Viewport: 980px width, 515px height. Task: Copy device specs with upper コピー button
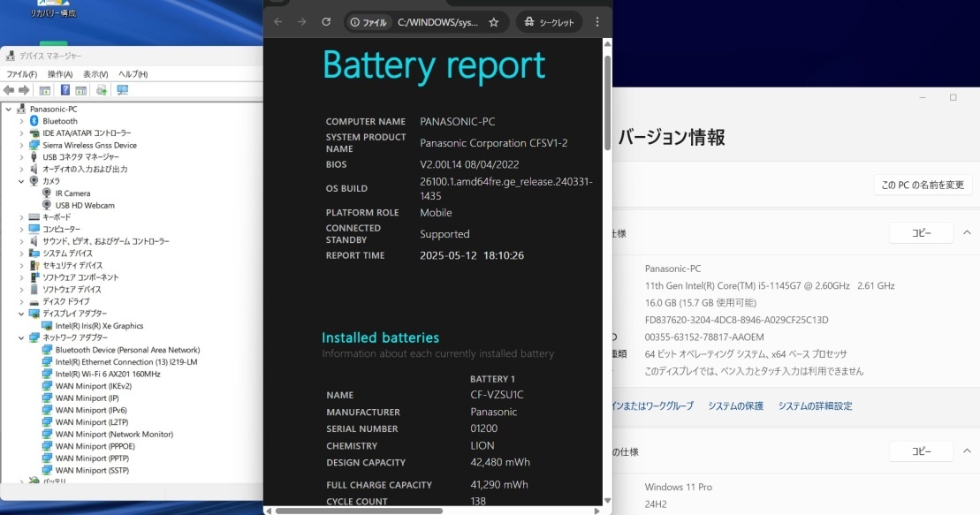(922, 233)
